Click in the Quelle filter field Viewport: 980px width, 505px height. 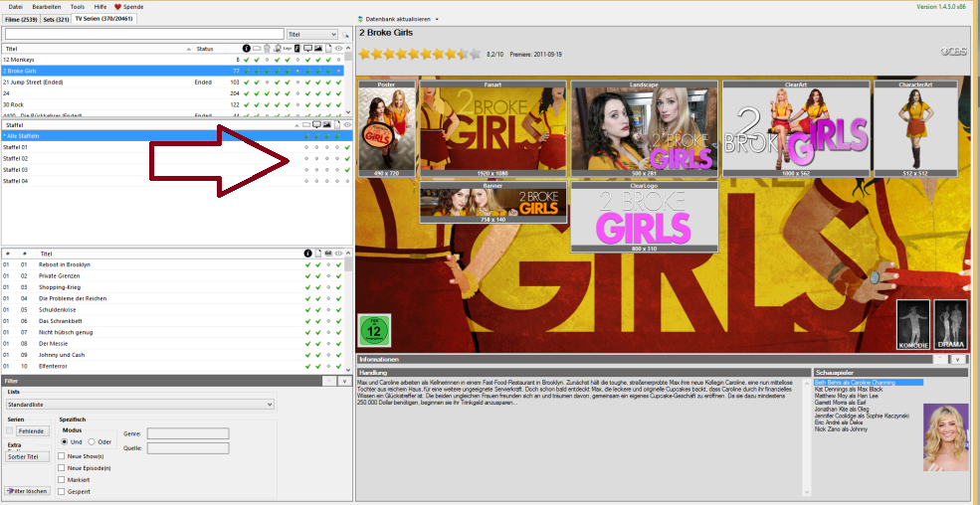[188, 448]
